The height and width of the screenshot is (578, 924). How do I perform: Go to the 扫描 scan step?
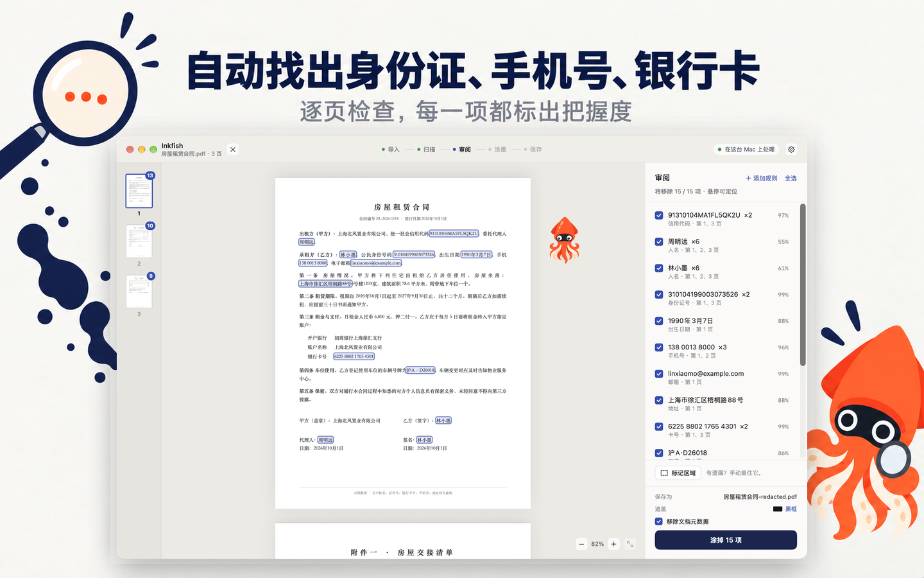coord(427,150)
